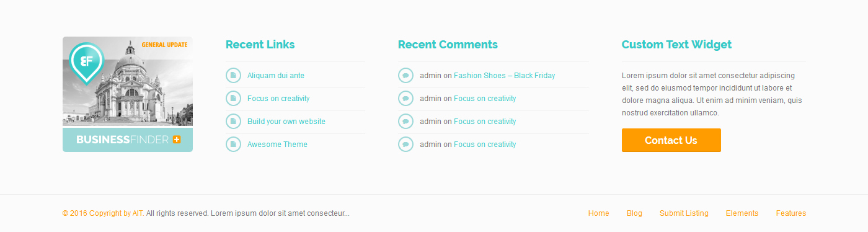Click the document icon beside Build your own website
The image size is (868, 232).
coord(233,121)
